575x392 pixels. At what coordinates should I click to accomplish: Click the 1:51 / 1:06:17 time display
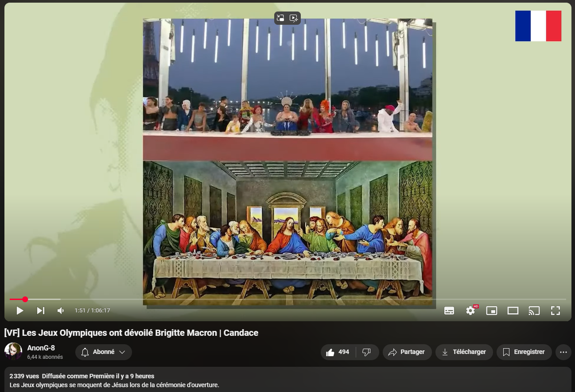point(92,311)
